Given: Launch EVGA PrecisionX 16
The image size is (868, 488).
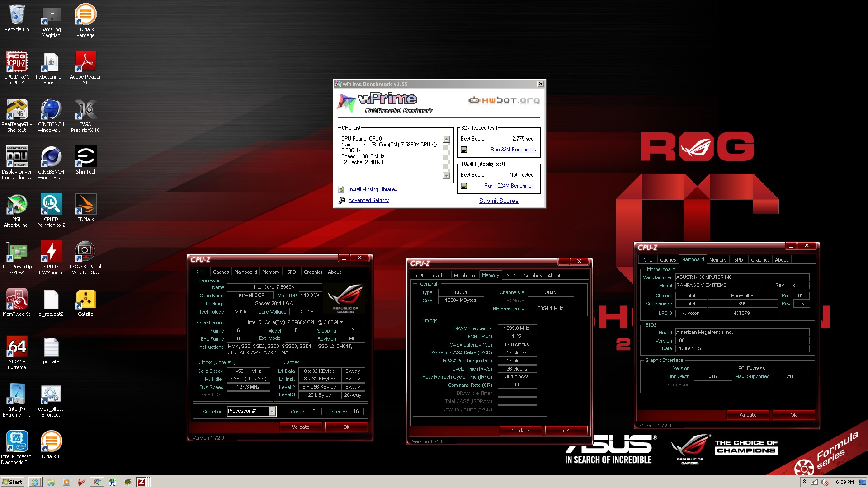Looking at the screenshot, I should [85, 116].
